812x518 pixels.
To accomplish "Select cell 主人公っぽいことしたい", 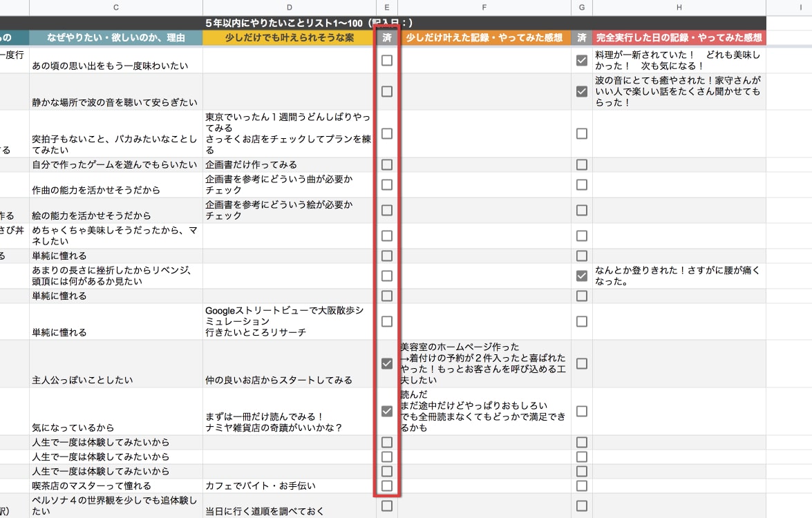I will [x=116, y=363].
